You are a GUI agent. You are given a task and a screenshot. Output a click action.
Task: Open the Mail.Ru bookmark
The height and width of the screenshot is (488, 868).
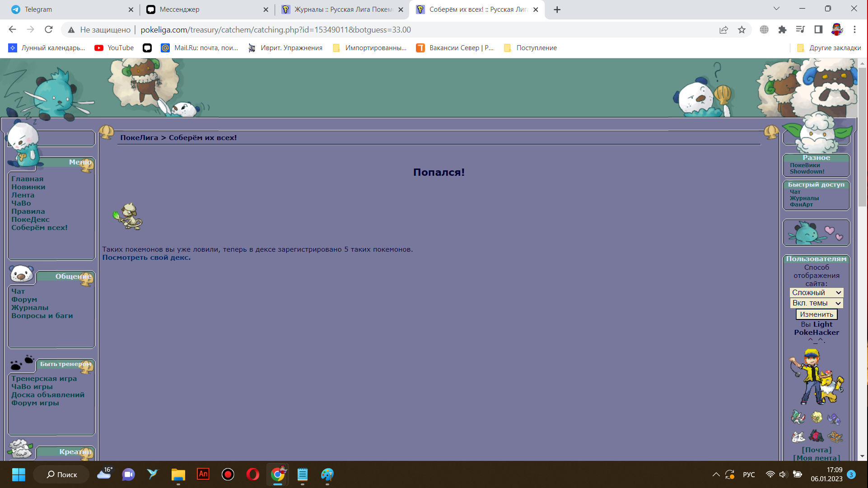click(200, 48)
